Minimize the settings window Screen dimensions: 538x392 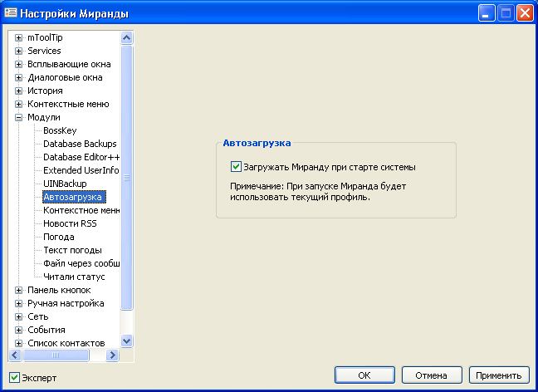coord(486,13)
